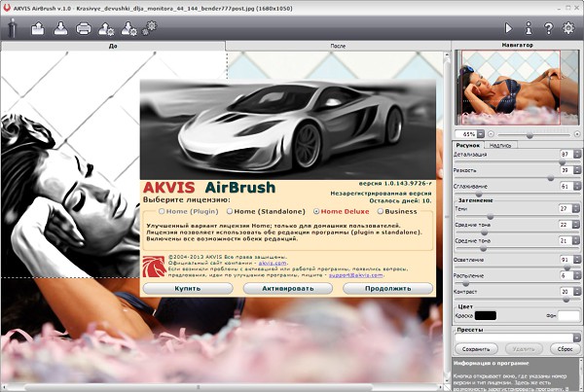
Task: Print the image using the printer icon
Action: coord(84,28)
